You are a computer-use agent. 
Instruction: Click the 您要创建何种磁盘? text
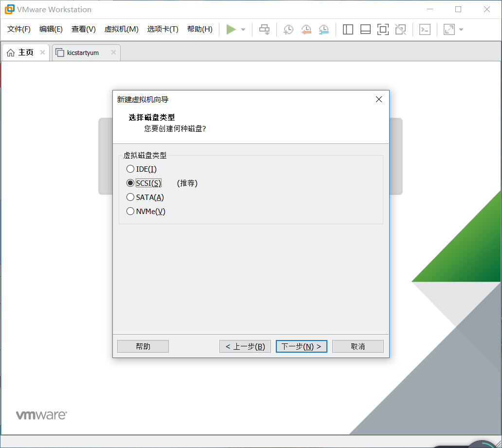click(x=175, y=128)
